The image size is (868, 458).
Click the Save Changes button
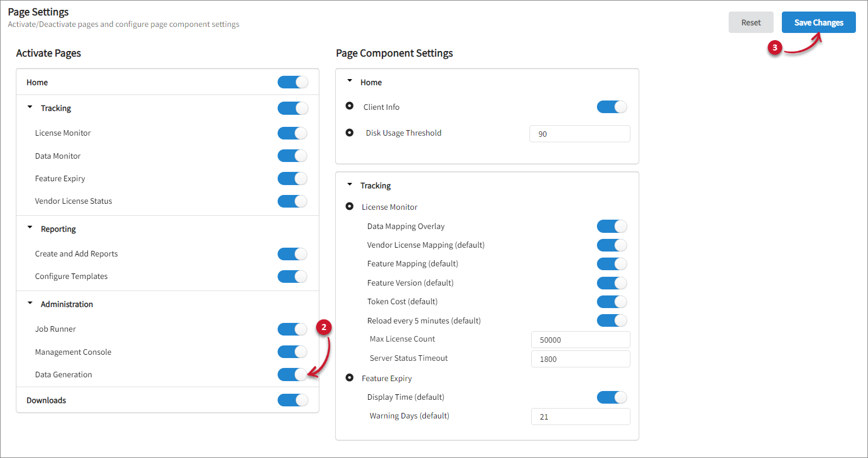click(819, 23)
